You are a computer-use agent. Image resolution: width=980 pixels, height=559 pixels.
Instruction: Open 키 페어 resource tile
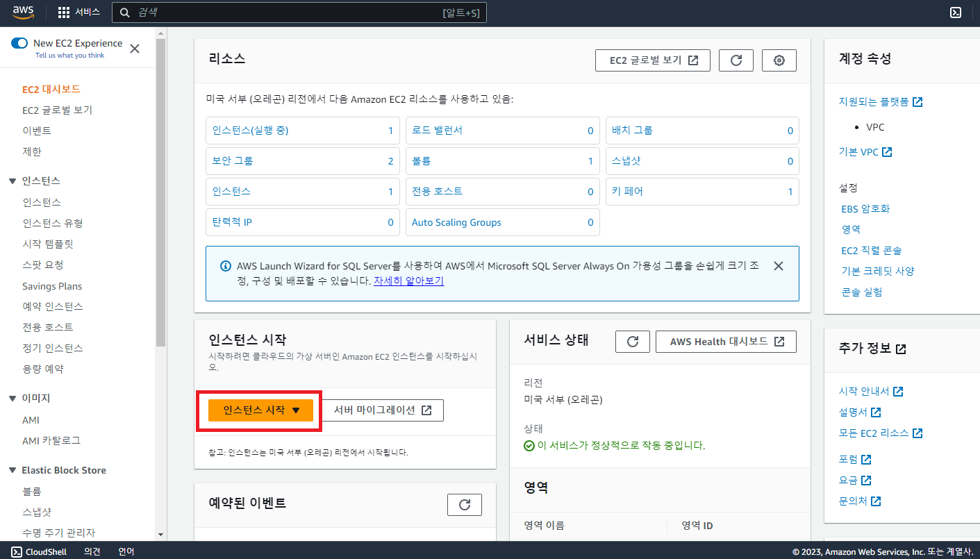[x=702, y=192]
